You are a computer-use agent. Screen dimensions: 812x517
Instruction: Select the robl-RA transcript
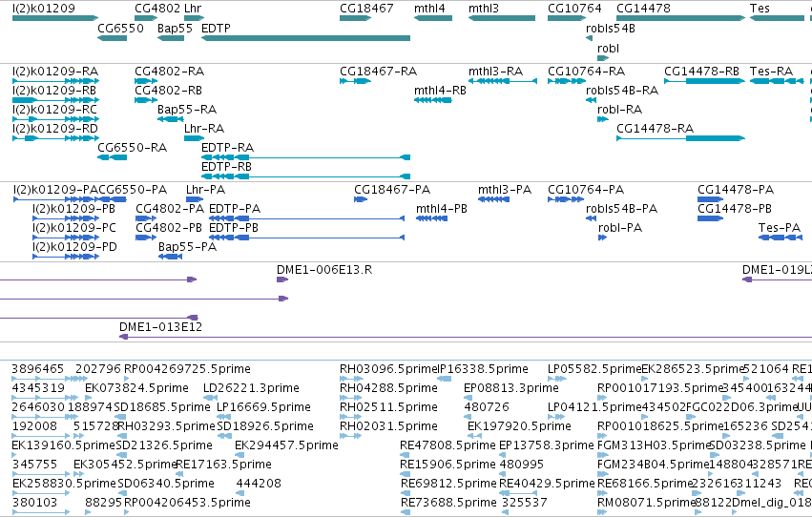619,109
